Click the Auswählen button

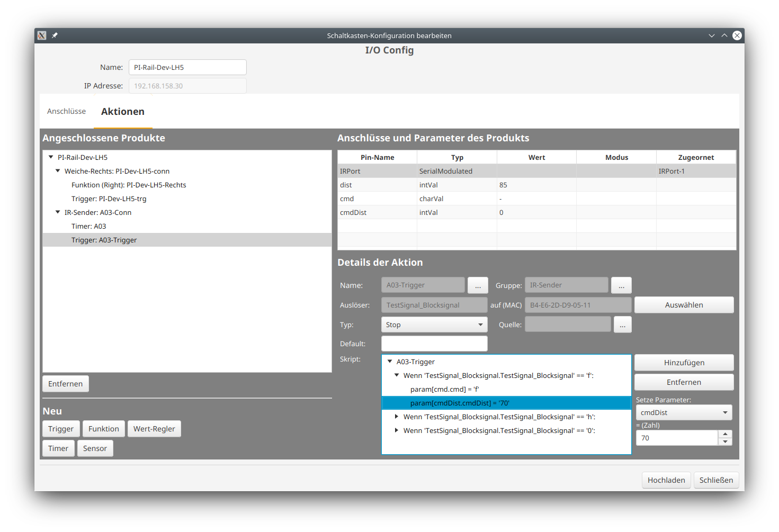pos(684,304)
